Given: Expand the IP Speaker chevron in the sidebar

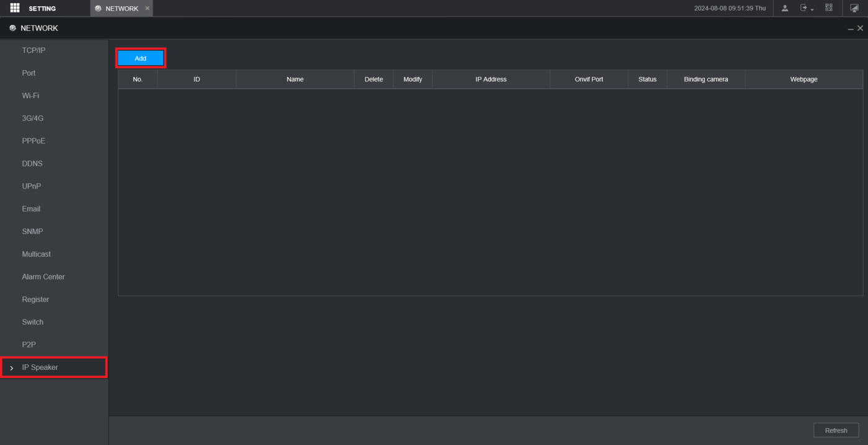Looking at the screenshot, I should click(x=11, y=367).
